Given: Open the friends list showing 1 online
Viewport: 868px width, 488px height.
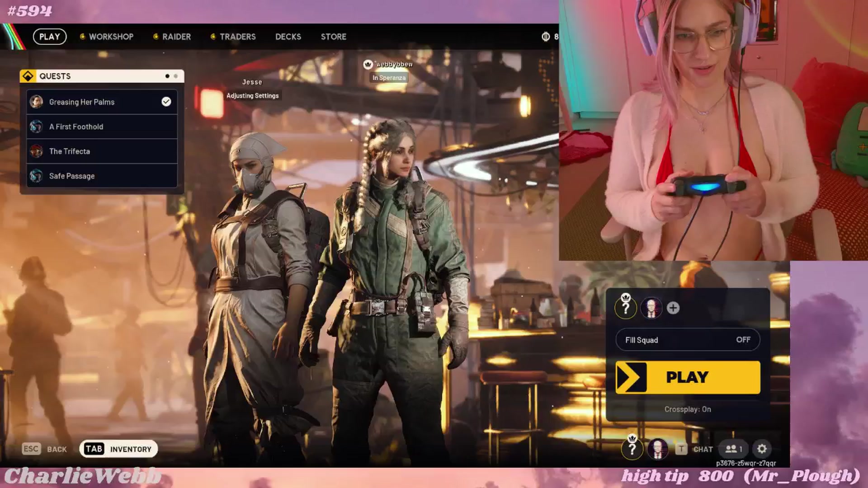Looking at the screenshot, I should (734, 449).
